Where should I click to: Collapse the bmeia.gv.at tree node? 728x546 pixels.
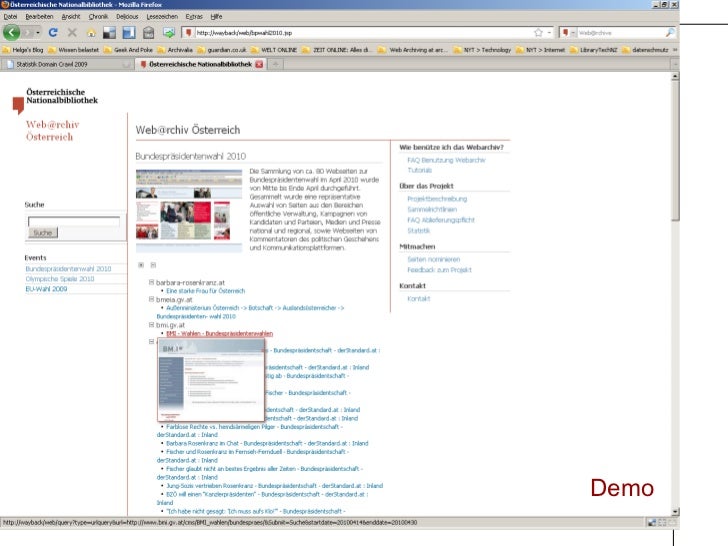(x=151, y=299)
